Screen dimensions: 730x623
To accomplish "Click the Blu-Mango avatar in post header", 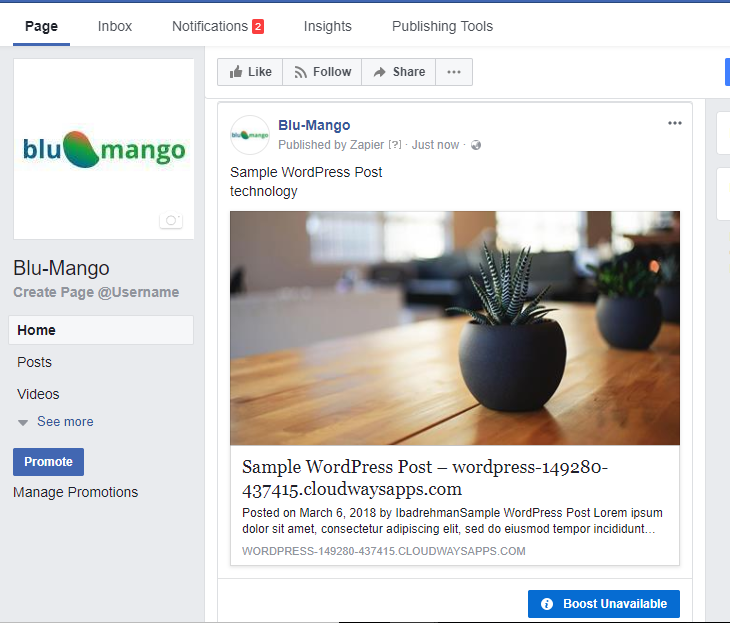I will 250,135.
